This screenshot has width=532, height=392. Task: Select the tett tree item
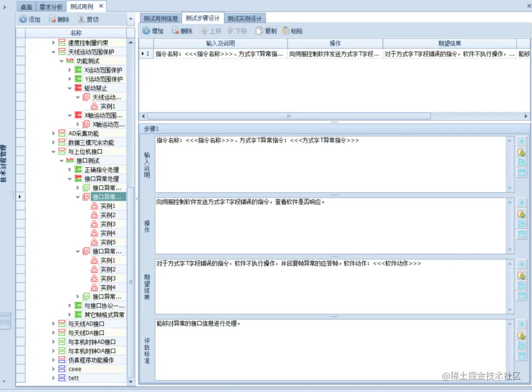point(73,378)
